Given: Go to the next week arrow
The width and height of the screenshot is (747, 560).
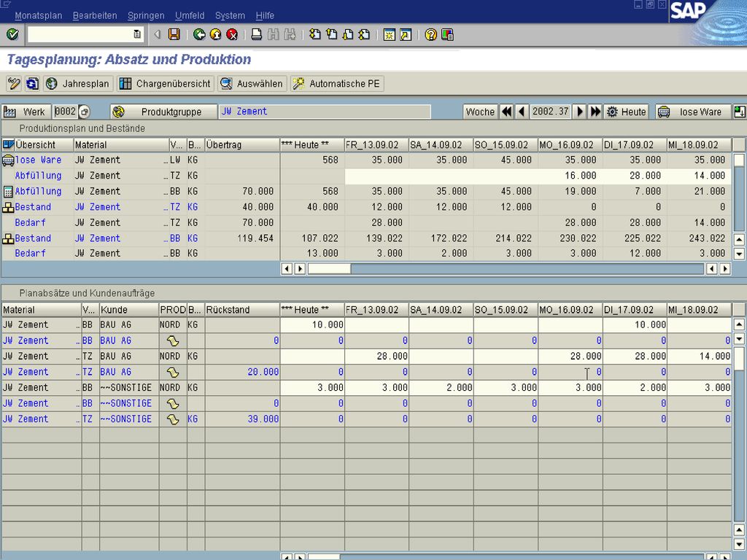Looking at the screenshot, I should [580, 112].
